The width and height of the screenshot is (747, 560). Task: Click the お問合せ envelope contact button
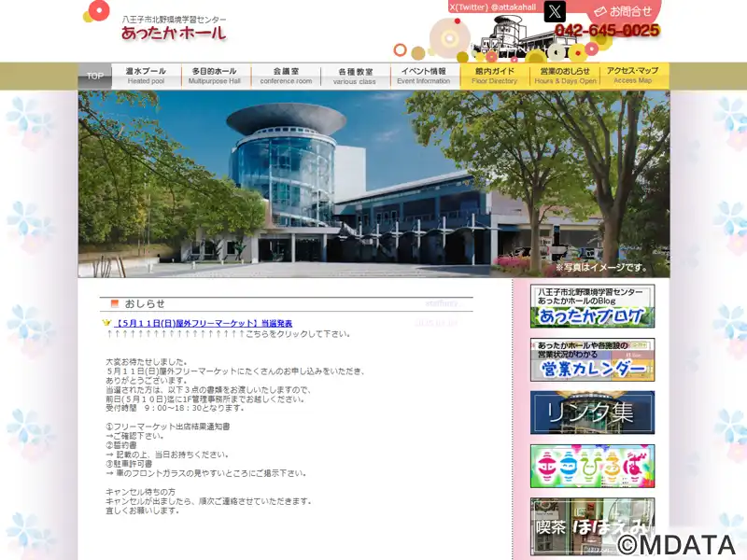point(624,11)
